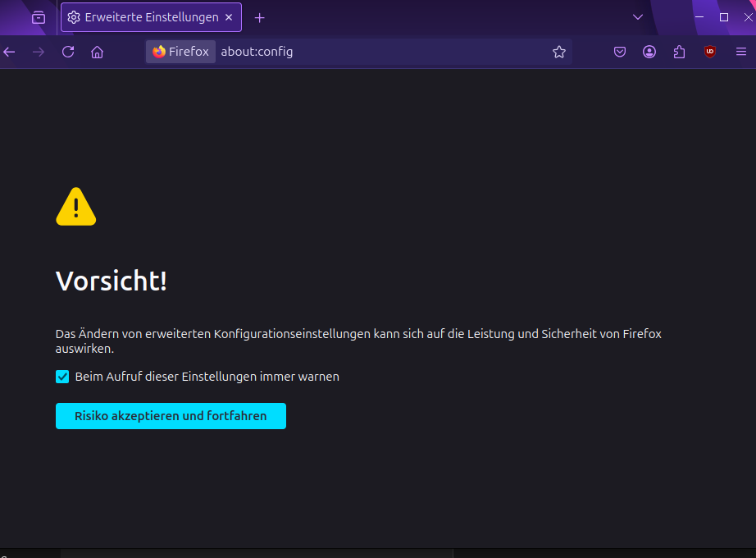
Task: Go forward one page
Action: tap(39, 52)
